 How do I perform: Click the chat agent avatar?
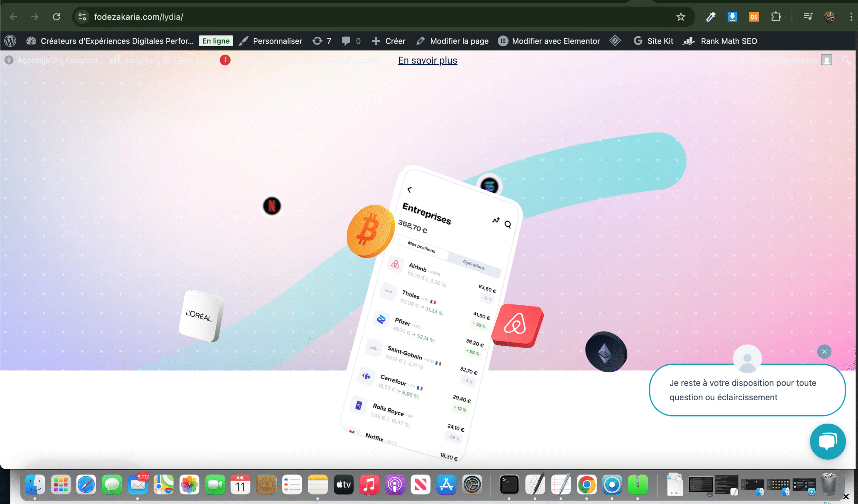pos(747,358)
